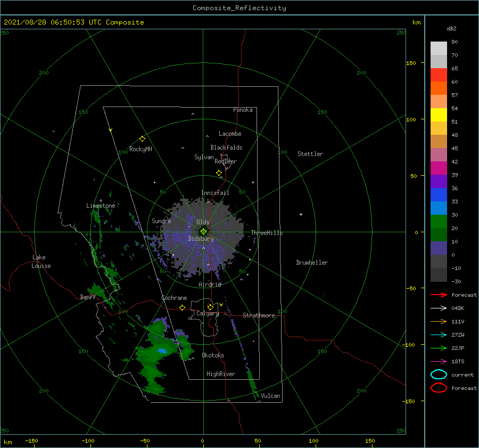Click the Strathmore label
Image resolution: width=479 pixels, height=448 pixels.
[259, 315]
